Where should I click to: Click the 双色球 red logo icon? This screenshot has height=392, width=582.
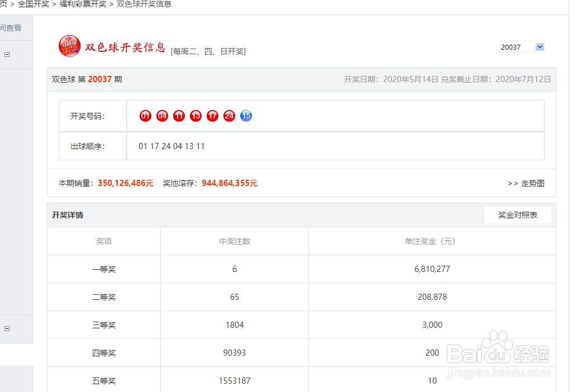[x=69, y=47]
